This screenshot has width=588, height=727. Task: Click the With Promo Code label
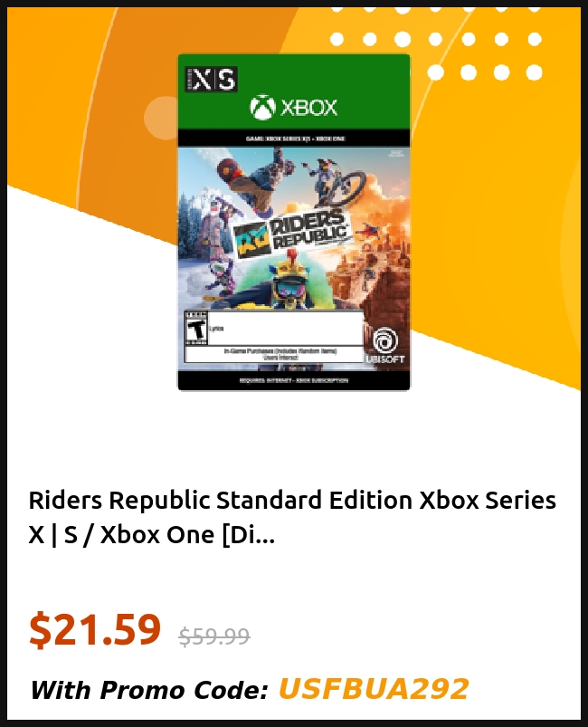(x=149, y=690)
